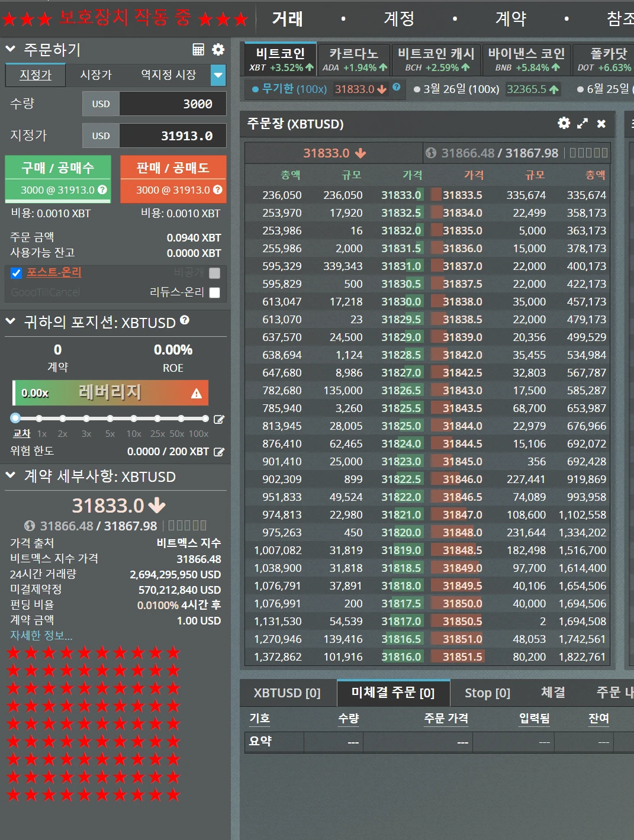
Task: Collapse the 주문하기 section
Action: [9, 50]
